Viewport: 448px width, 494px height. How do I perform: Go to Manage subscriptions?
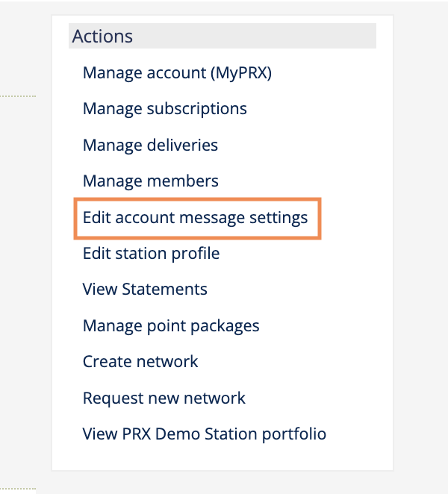click(x=164, y=109)
